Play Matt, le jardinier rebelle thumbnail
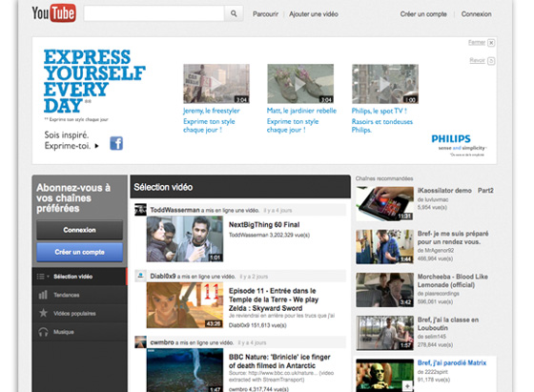The width and height of the screenshot is (534, 392). 300,84
